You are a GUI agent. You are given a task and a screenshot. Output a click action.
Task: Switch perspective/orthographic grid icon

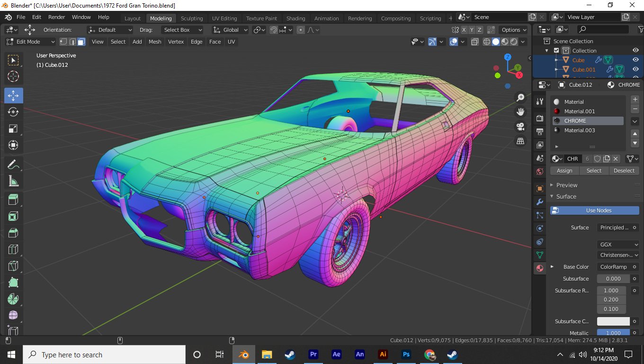pyautogui.click(x=520, y=141)
